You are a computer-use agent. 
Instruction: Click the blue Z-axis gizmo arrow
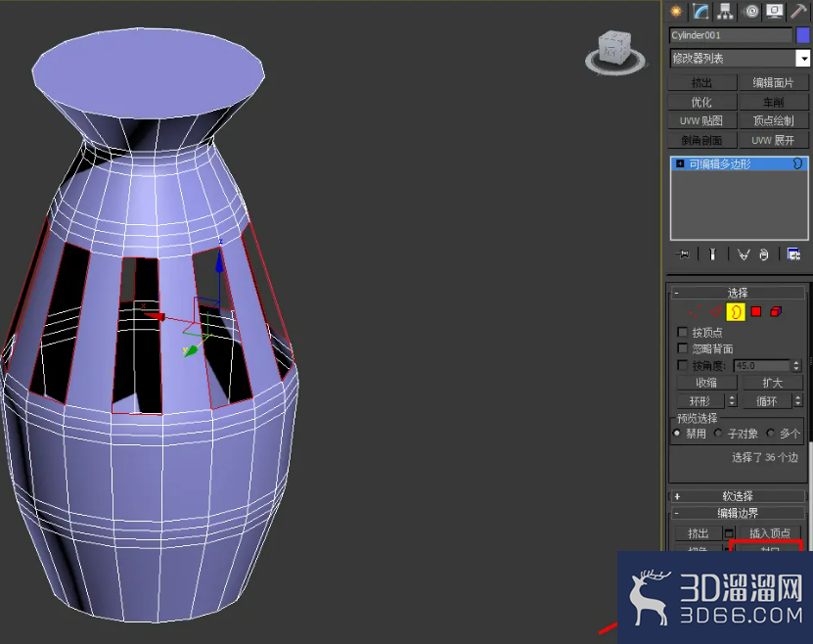pyautogui.click(x=219, y=259)
